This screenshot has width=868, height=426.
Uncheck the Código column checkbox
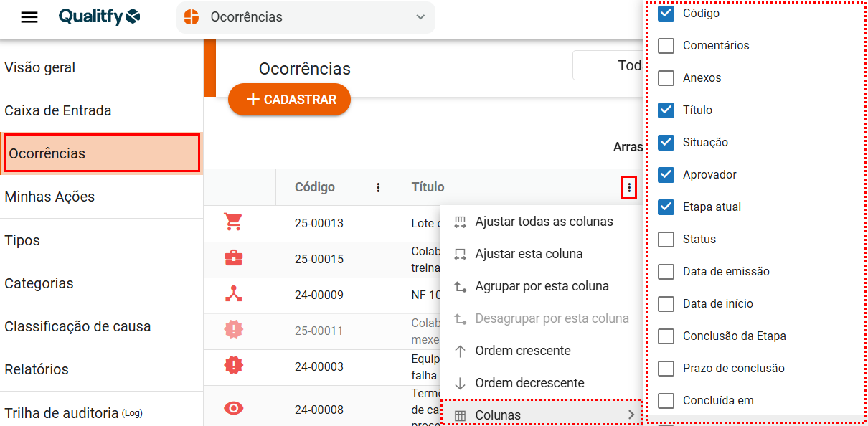[666, 14]
